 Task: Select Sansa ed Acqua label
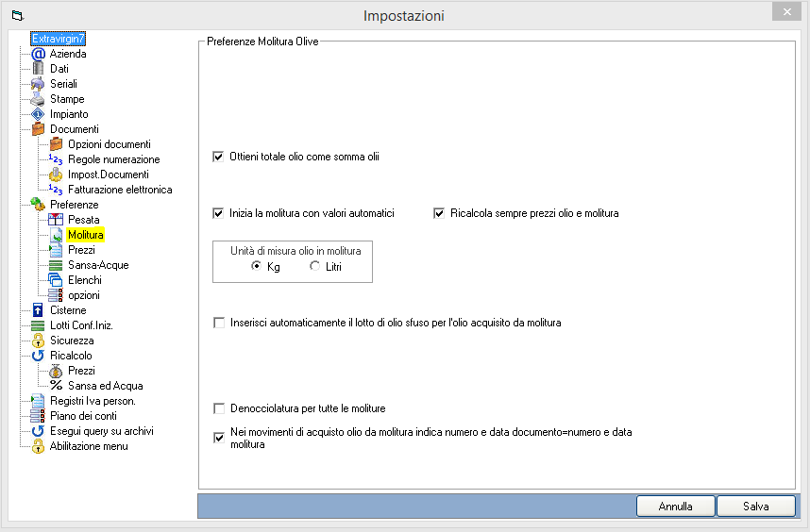click(x=106, y=386)
